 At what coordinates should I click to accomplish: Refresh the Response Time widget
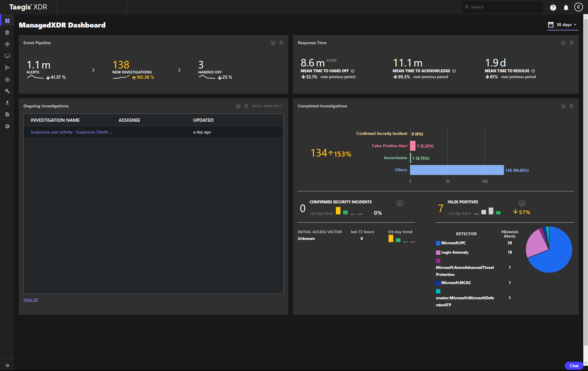pyautogui.click(x=571, y=43)
